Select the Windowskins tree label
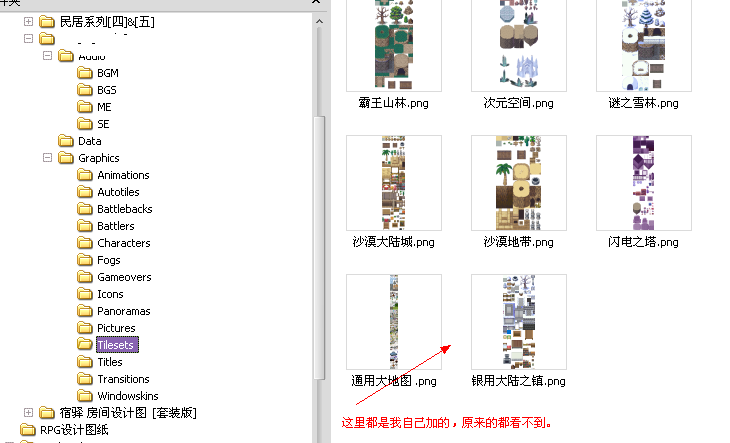This screenshot has width=730, height=443. (128, 396)
